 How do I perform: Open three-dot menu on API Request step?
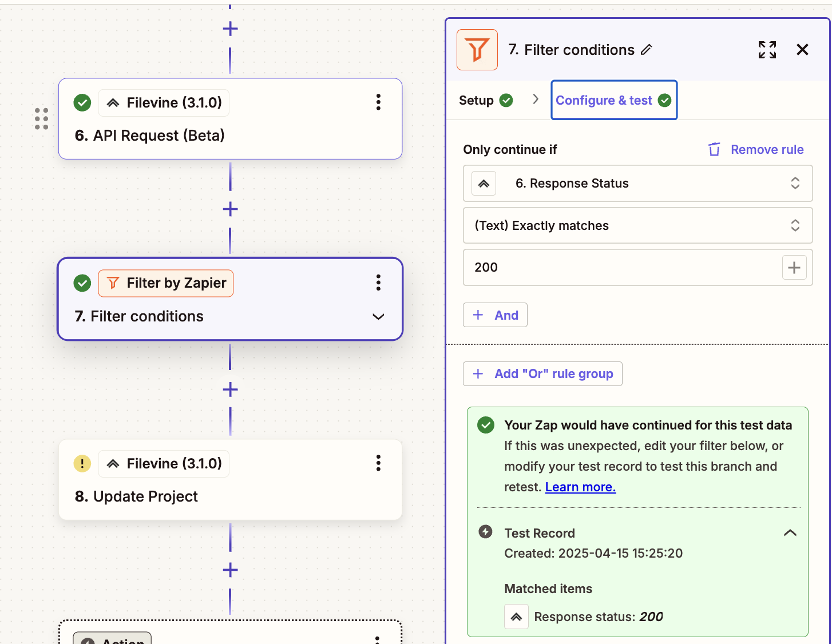coord(378,102)
